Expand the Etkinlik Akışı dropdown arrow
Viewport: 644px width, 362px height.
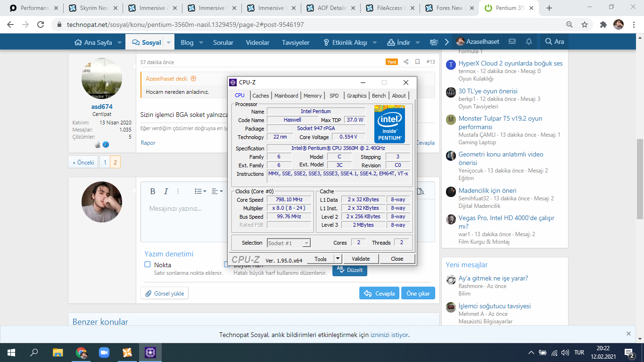click(374, 42)
